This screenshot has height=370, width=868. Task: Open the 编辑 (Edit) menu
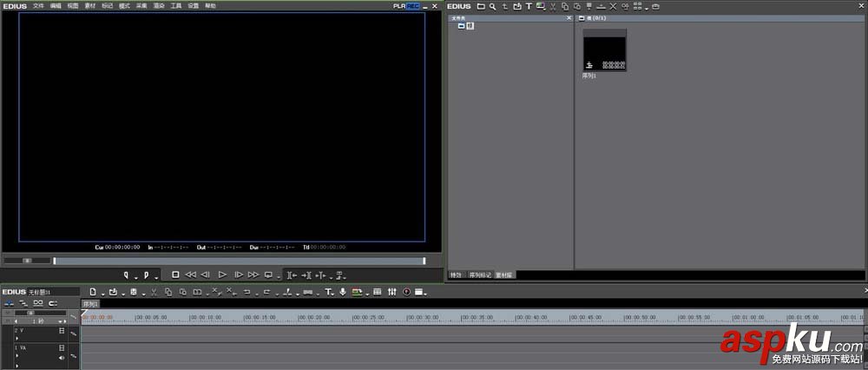56,5
